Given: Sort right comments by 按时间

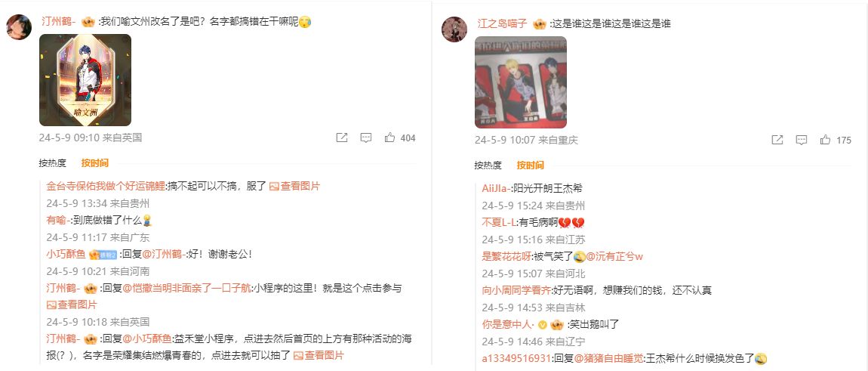Looking at the screenshot, I should tap(531, 165).
